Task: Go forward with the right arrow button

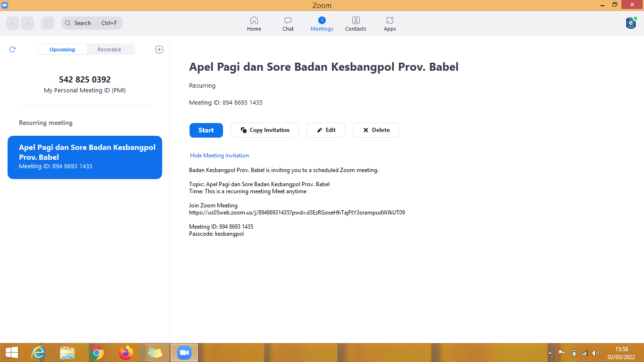Action: [x=27, y=23]
